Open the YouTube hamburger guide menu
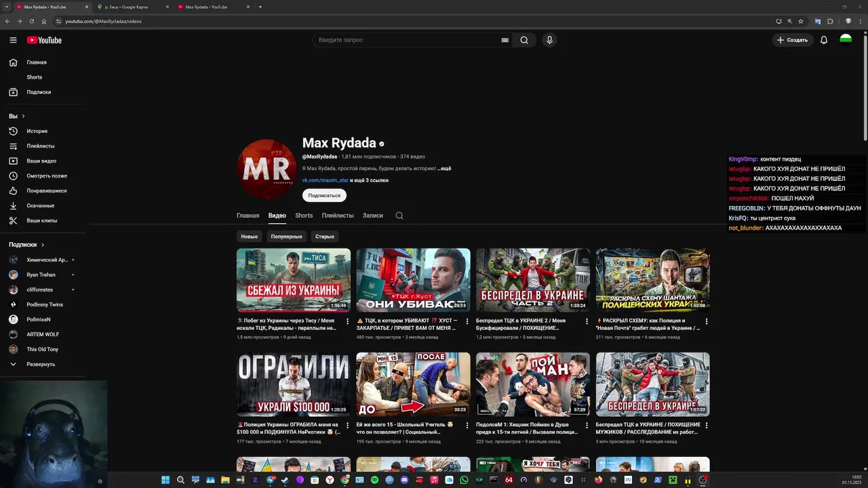This screenshot has width=868, height=488. 13,40
